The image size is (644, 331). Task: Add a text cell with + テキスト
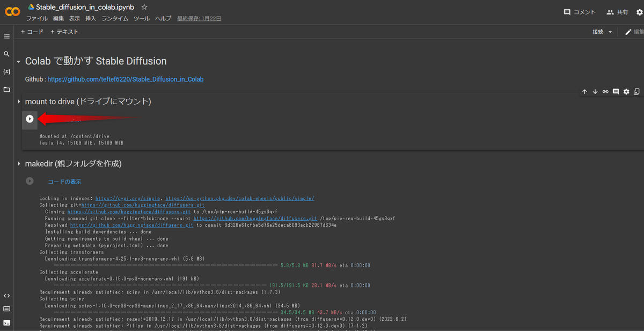click(64, 32)
